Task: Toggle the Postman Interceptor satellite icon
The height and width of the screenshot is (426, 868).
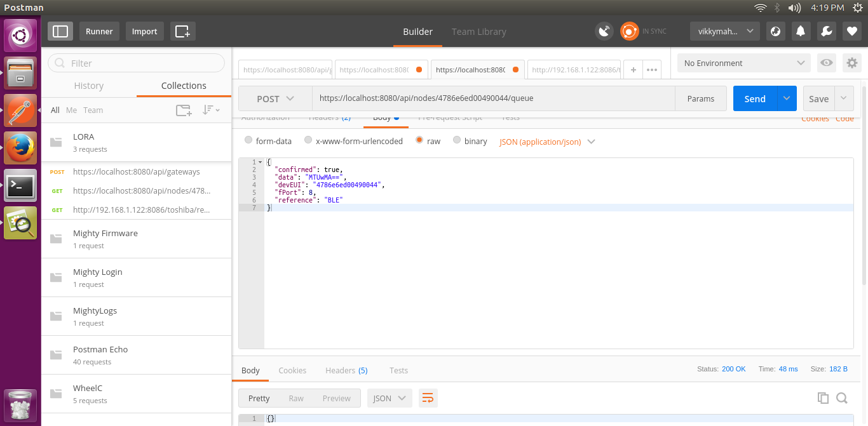Action: pos(603,30)
